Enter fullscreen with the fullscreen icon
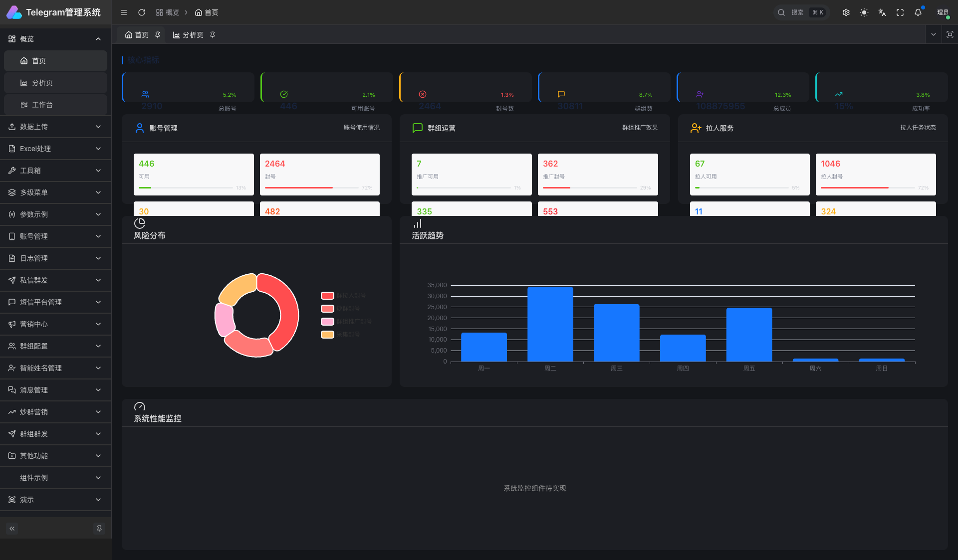Image resolution: width=958 pixels, height=560 pixels. coord(900,12)
